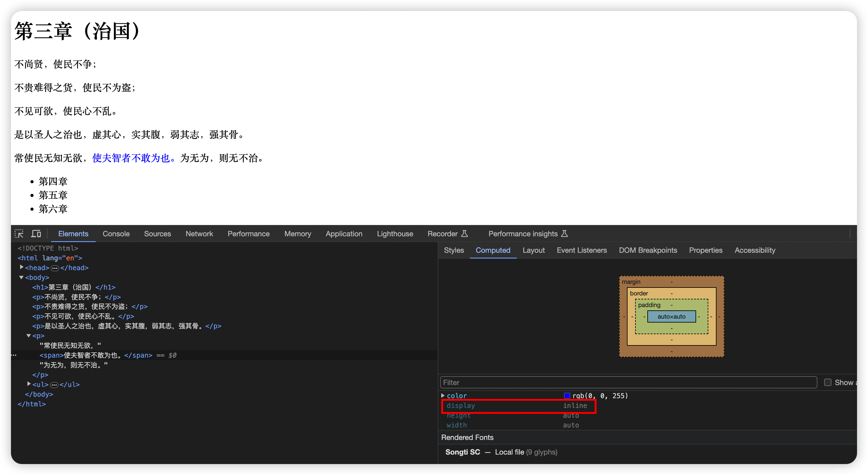Screen dimensions: 868x475
Task: Click the autoxauto content box
Action: 671,316
